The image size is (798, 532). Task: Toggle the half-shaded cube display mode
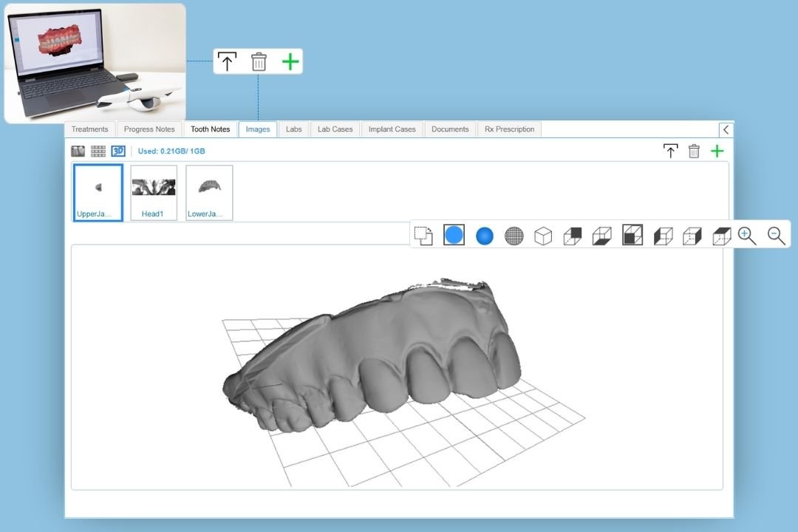[632, 235]
